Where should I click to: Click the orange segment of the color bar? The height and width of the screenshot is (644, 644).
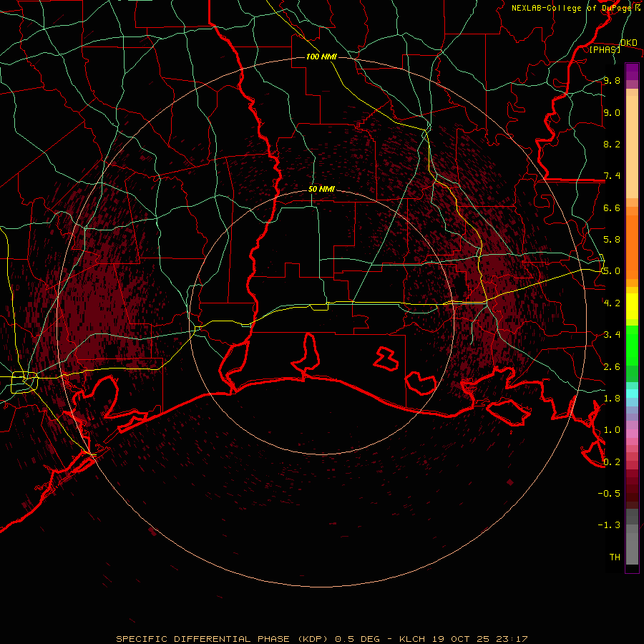pos(632,246)
